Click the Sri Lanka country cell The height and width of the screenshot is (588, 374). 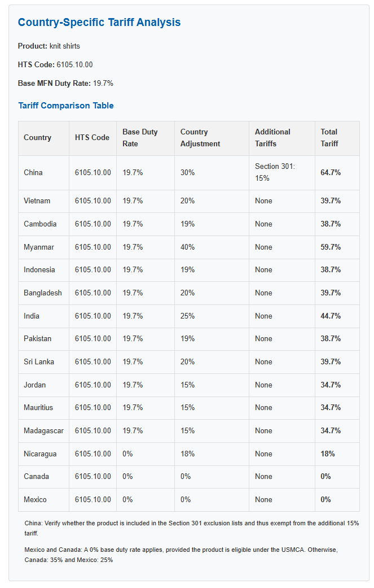tap(44, 362)
